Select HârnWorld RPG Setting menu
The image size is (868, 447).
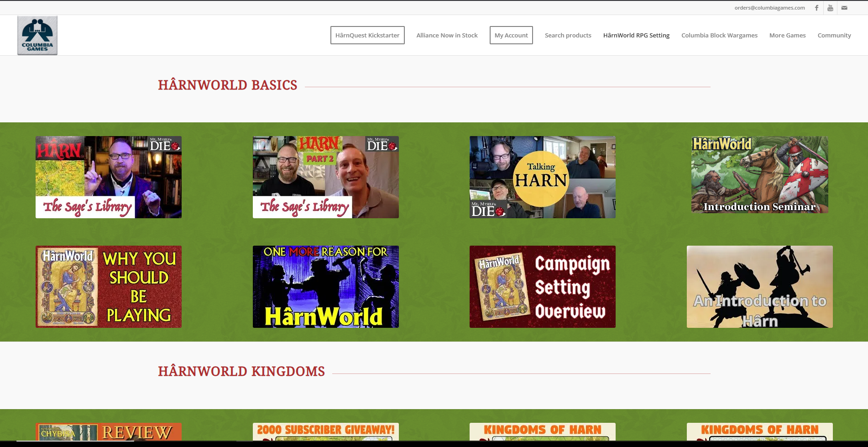pos(636,35)
